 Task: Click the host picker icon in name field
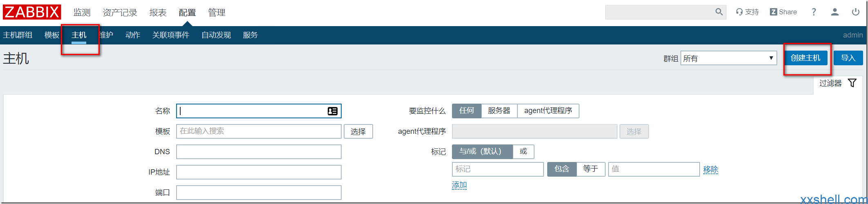click(x=333, y=111)
